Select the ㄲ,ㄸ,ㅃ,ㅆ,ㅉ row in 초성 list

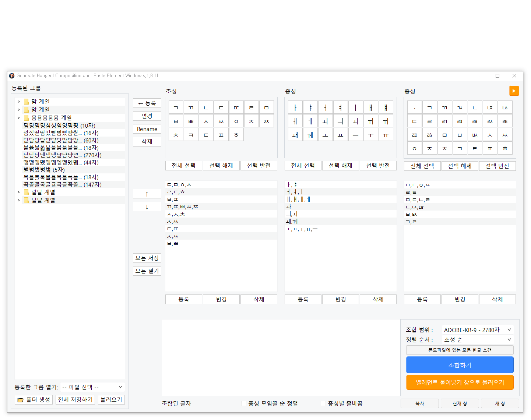pos(221,207)
